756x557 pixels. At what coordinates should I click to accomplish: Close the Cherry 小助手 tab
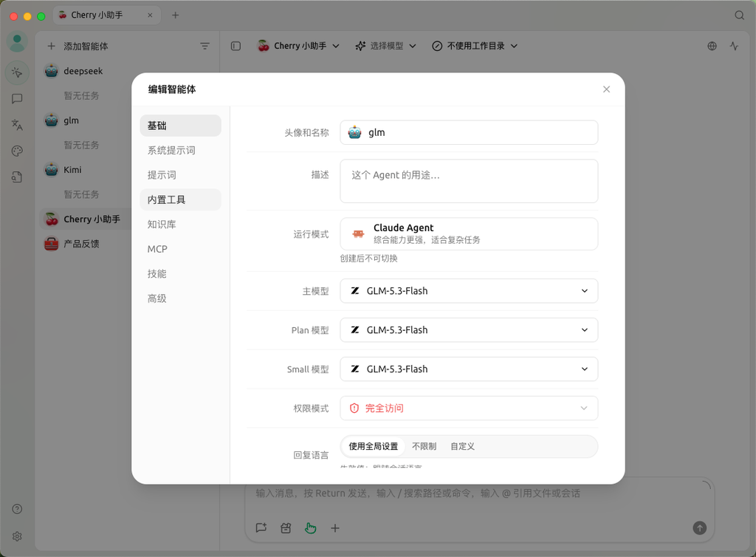pos(150,16)
